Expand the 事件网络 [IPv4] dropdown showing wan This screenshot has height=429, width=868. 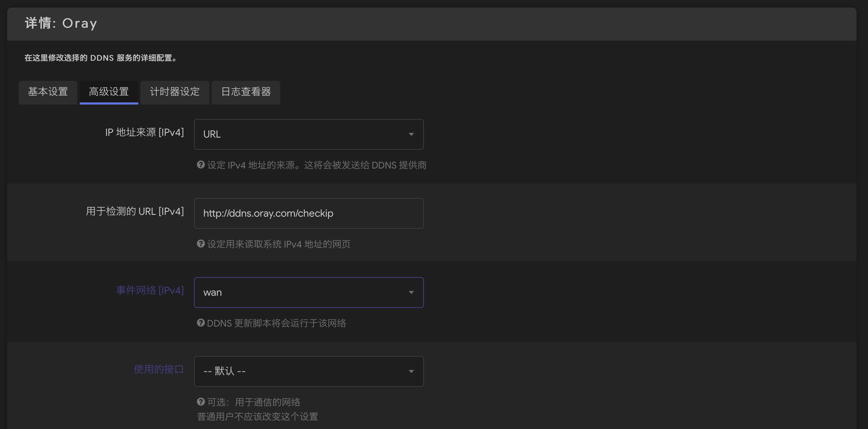tap(309, 292)
